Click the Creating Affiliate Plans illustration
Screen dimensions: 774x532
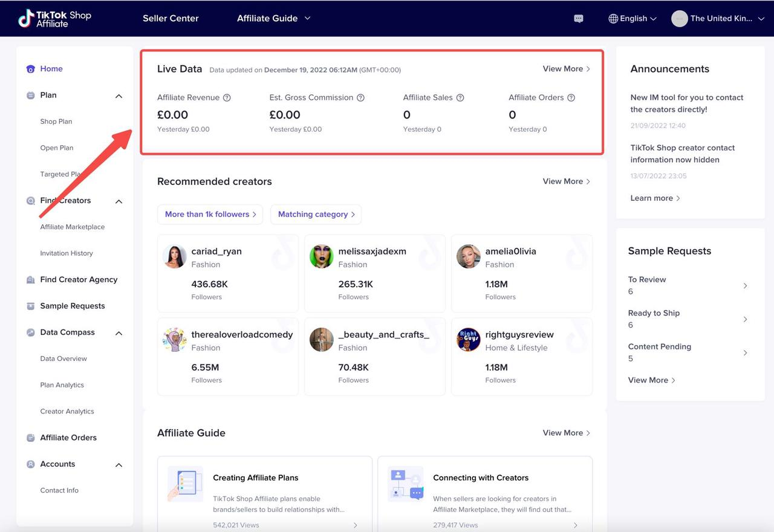184,484
